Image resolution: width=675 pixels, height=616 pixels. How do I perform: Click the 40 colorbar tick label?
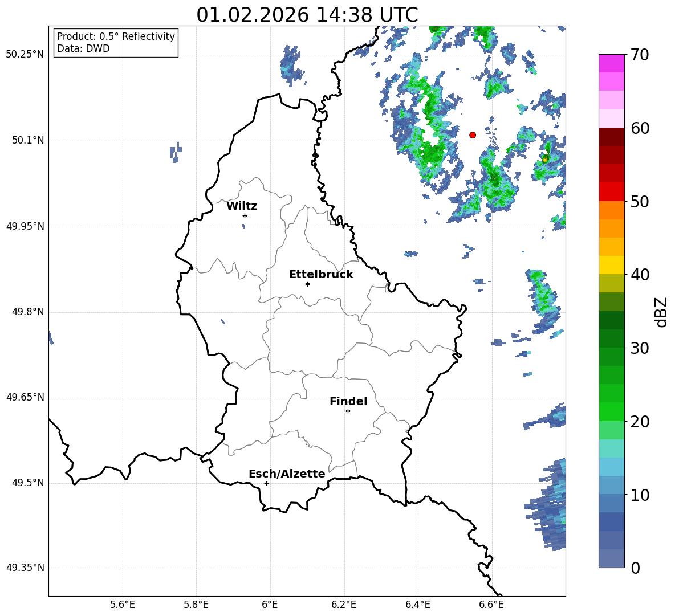pyautogui.click(x=640, y=275)
